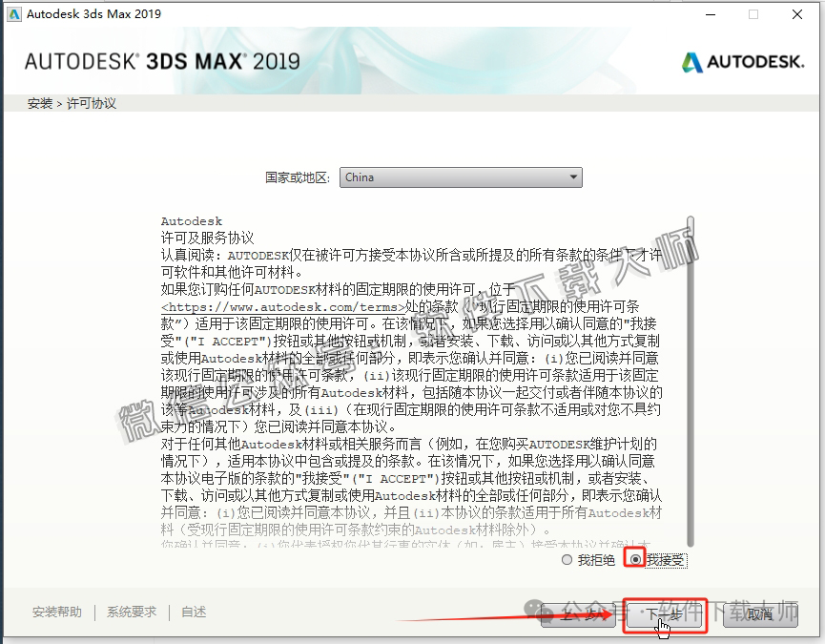Open 安装帮助 installation help

click(x=56, y=612)
